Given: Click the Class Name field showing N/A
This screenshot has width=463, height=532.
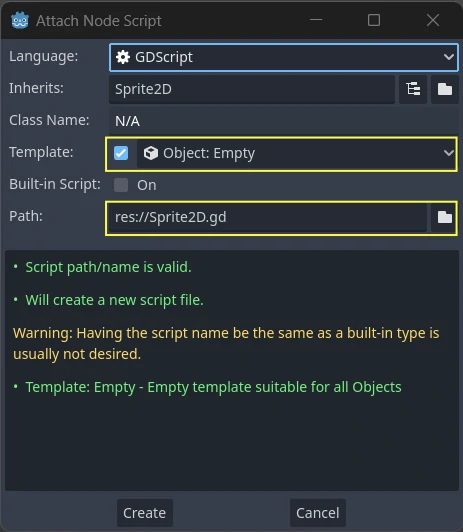Looking at the screenshot, I should point(284,121).
